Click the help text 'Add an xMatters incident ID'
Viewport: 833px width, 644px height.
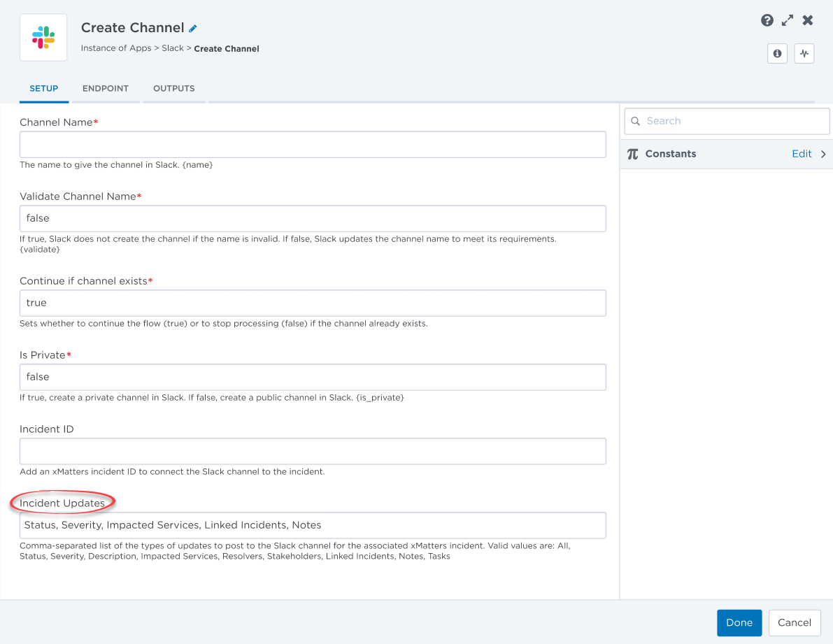coord(172,471)
